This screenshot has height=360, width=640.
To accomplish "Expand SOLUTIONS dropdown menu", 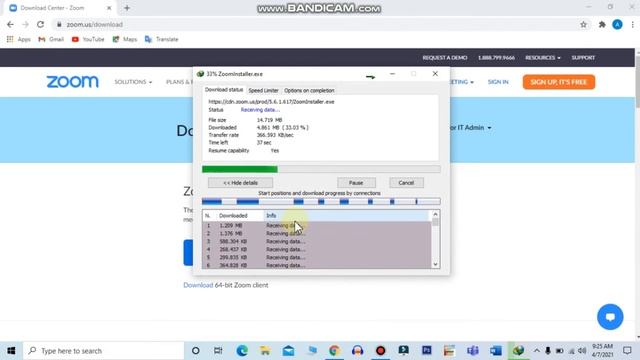I will [x=133, y=82].
